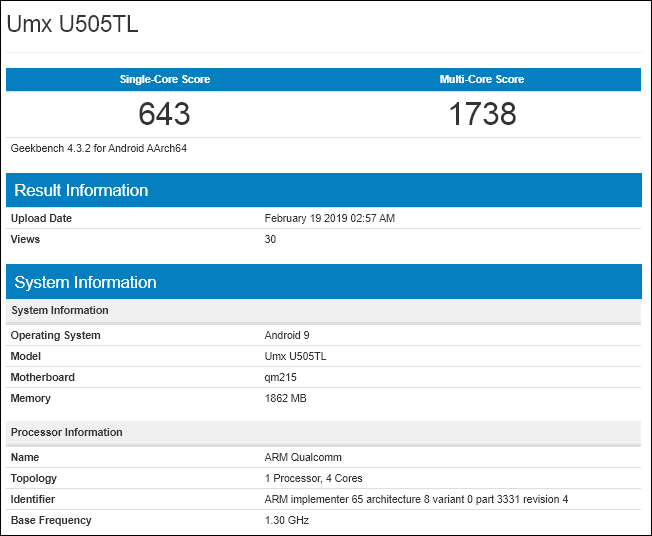Click the Identifier label
This screenshot has height=536, width=652.
point(33,499)
